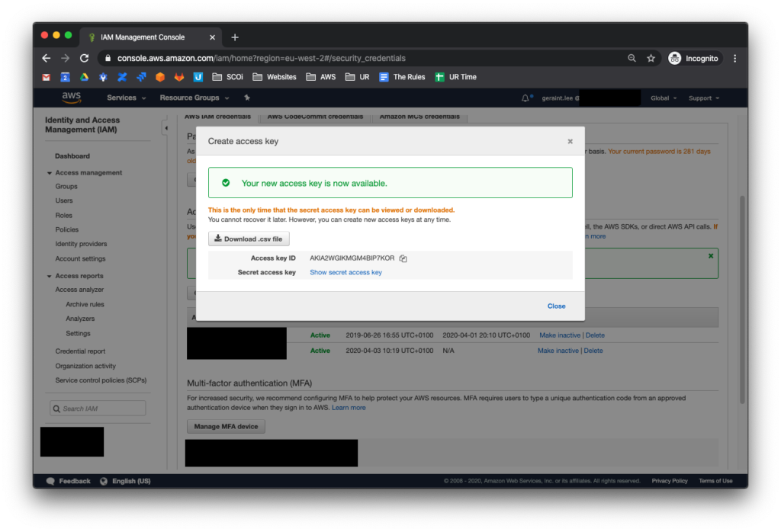Open the SCOi bookmarks folder
This screenshot has height=532, width=781.
point(227,77)
